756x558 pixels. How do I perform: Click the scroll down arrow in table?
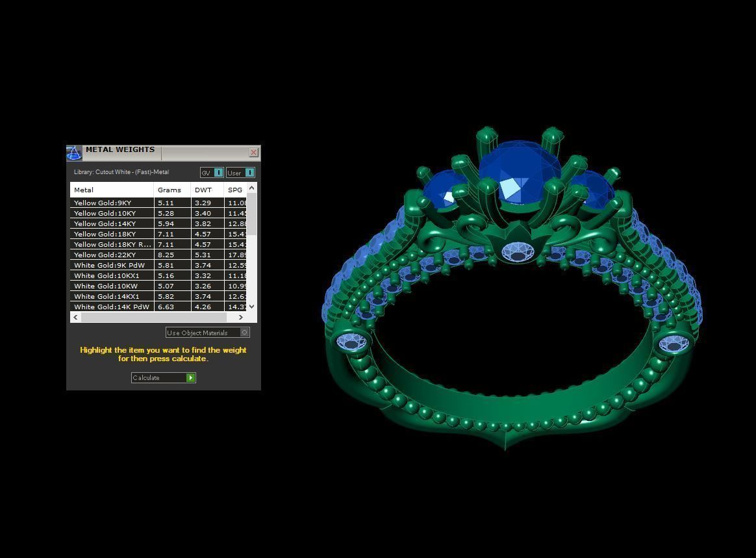[252, 306]
